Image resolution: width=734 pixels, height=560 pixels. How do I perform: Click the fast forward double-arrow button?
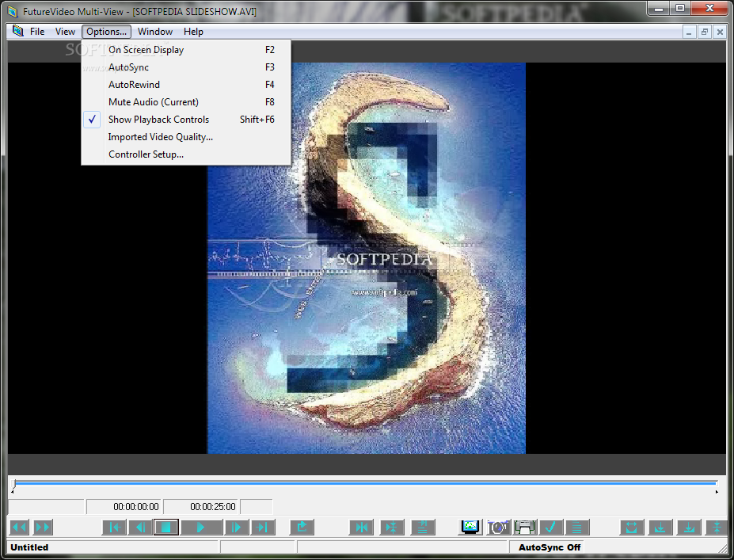click(43, 528)
